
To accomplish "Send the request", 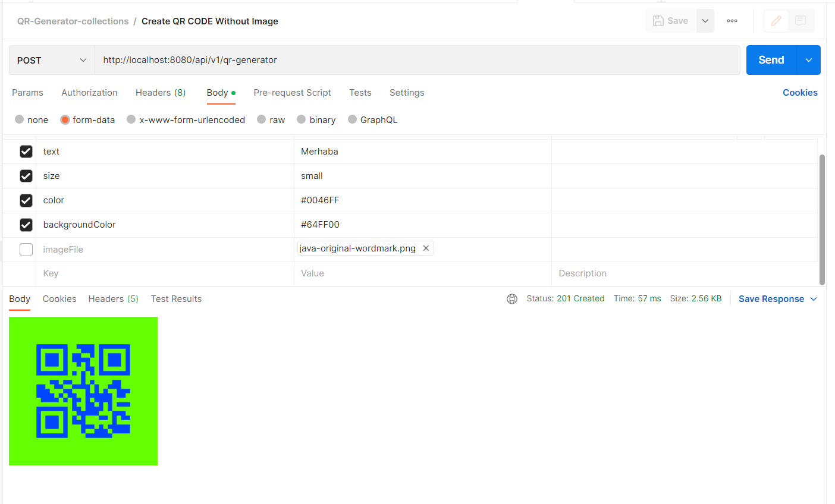I will [771, 60].
